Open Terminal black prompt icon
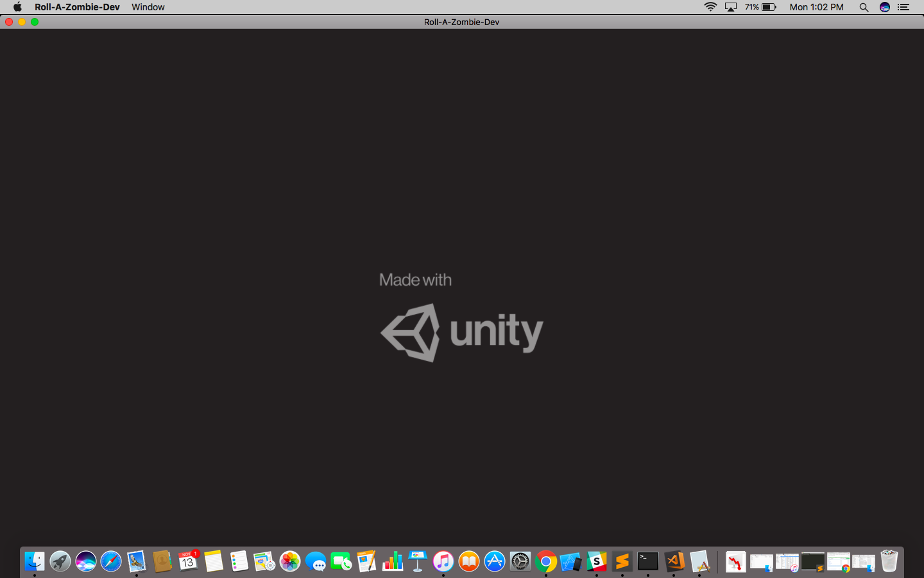Image resolution: width=924 pixels, height=578 pixels. [648, 561]
